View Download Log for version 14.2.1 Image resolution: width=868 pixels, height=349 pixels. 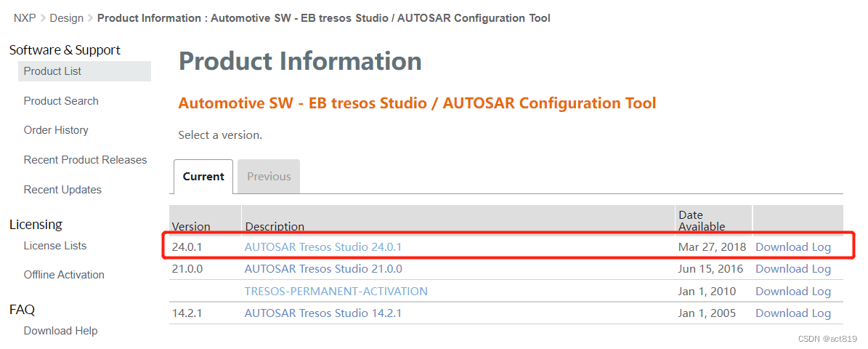pos(792,313)
